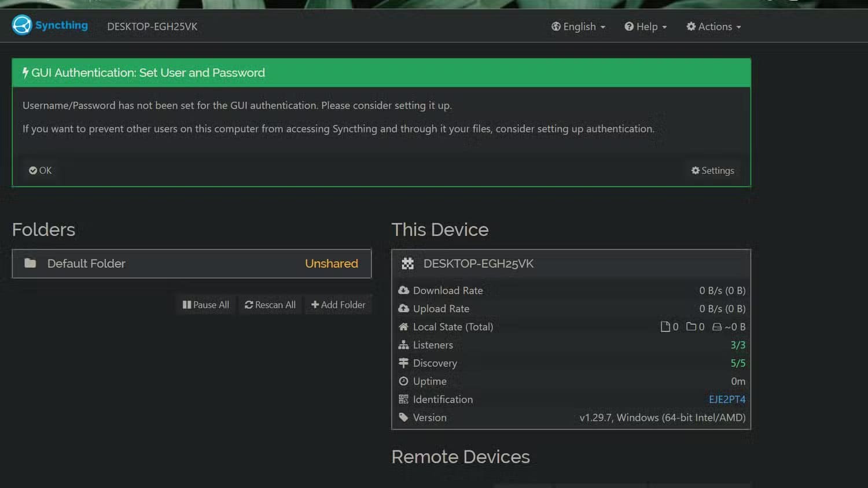Click the question mark Help icon
Image resolution: width=868 pixels, height=488 pixels.
[629, 27]
